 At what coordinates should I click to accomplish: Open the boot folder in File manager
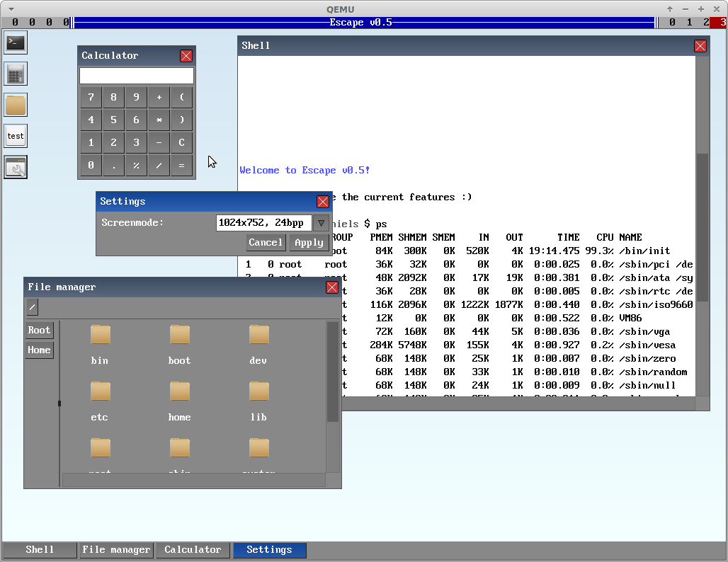tap(179, 344)
